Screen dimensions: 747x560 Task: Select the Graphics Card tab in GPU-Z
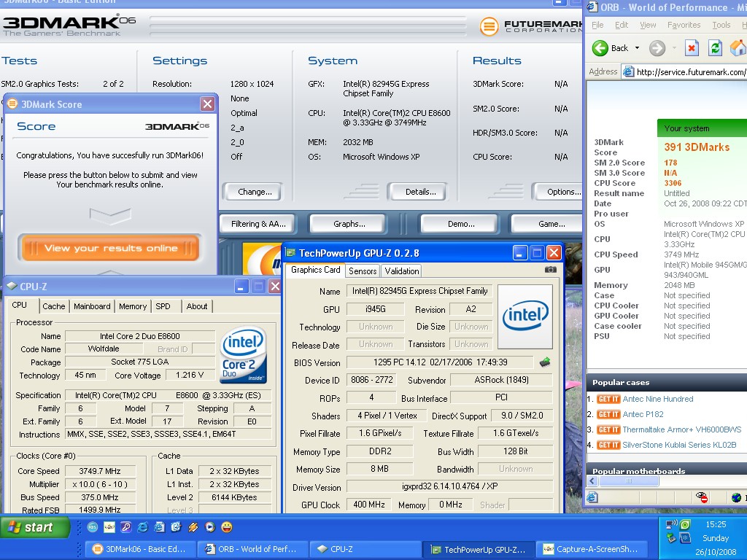(315, 270)
